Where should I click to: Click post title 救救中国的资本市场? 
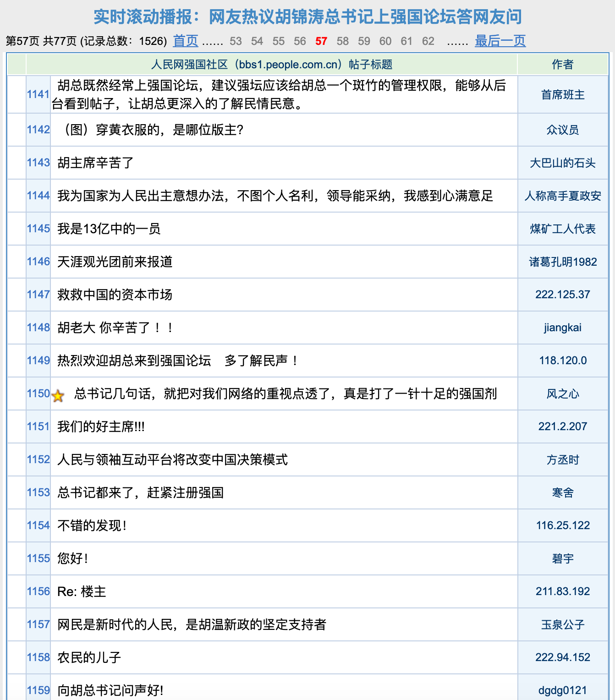(115, 295)
